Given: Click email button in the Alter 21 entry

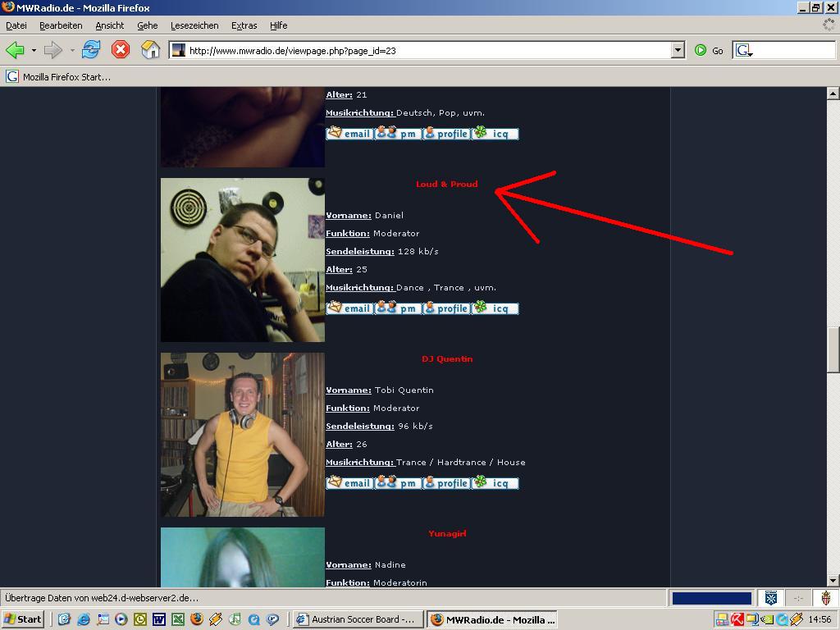Looking at the screenshot, I should pos(349,134).
